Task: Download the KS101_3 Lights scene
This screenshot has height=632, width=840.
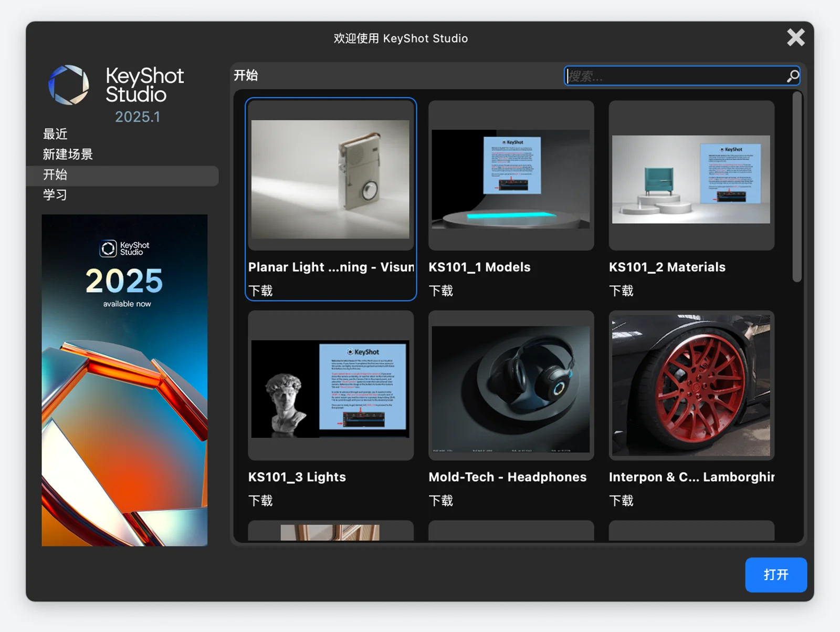Action: 260,501
